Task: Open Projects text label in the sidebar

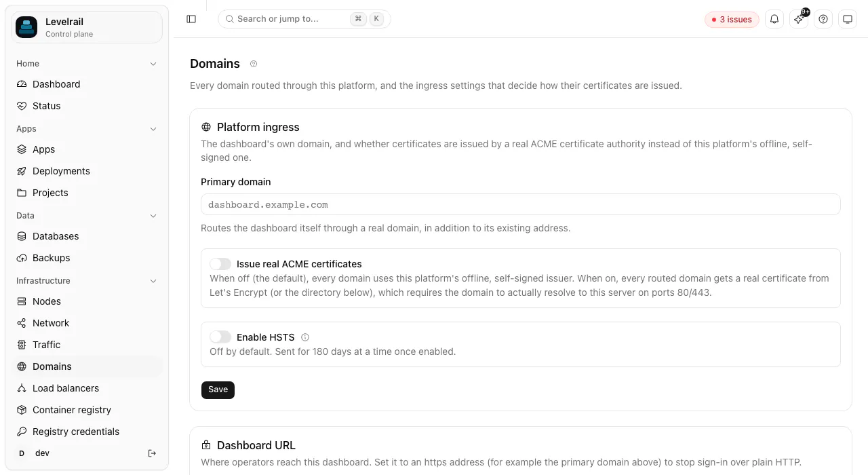Action: (x=50, y=193)
